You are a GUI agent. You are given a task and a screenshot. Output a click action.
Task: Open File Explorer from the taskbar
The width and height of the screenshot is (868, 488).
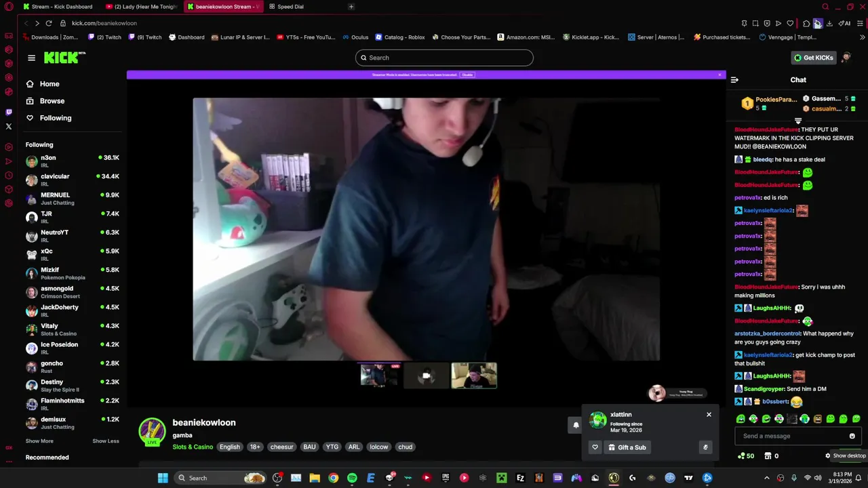(x=315, y=478)
